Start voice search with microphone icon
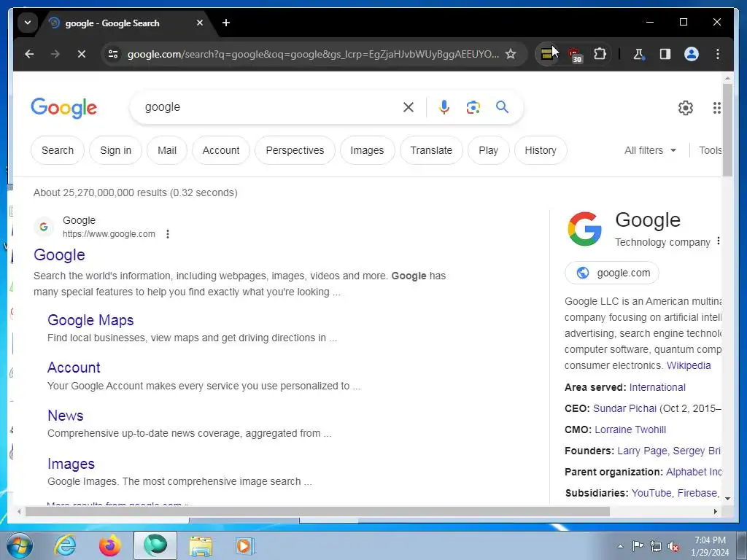This screenshot has height=560, width=747. pos(444,107)
